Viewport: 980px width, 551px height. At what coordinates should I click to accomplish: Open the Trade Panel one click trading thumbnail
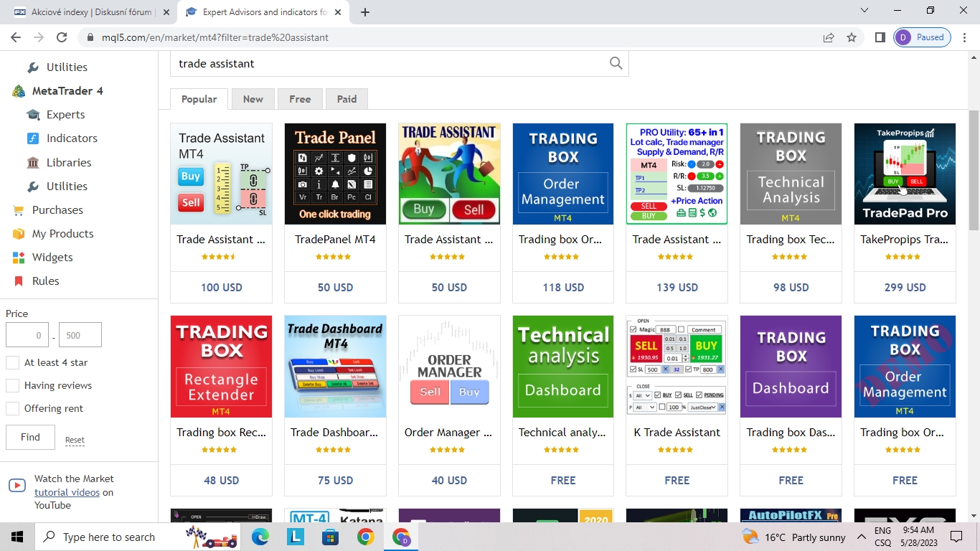[x=335, y=174]
